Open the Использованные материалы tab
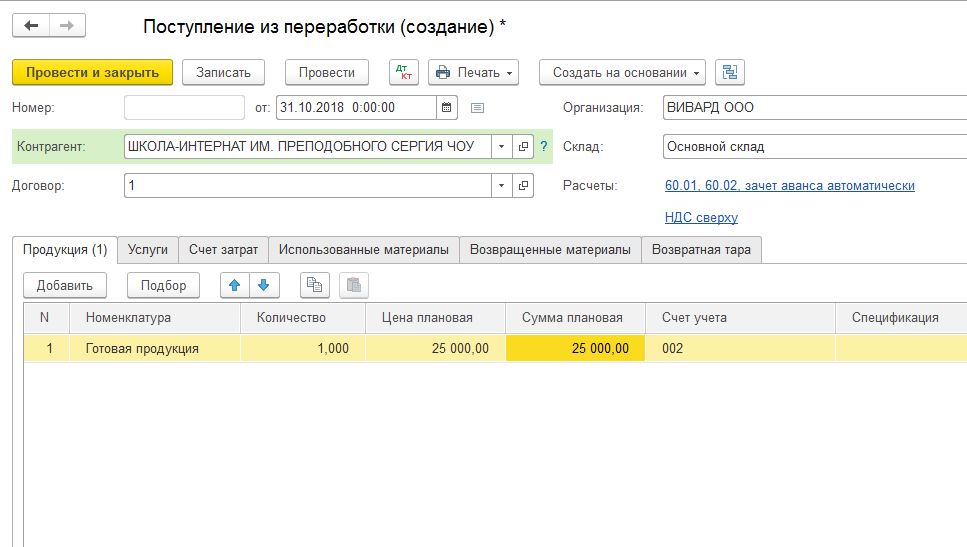This screenshot has width=967, height=547. coord(364,250)
